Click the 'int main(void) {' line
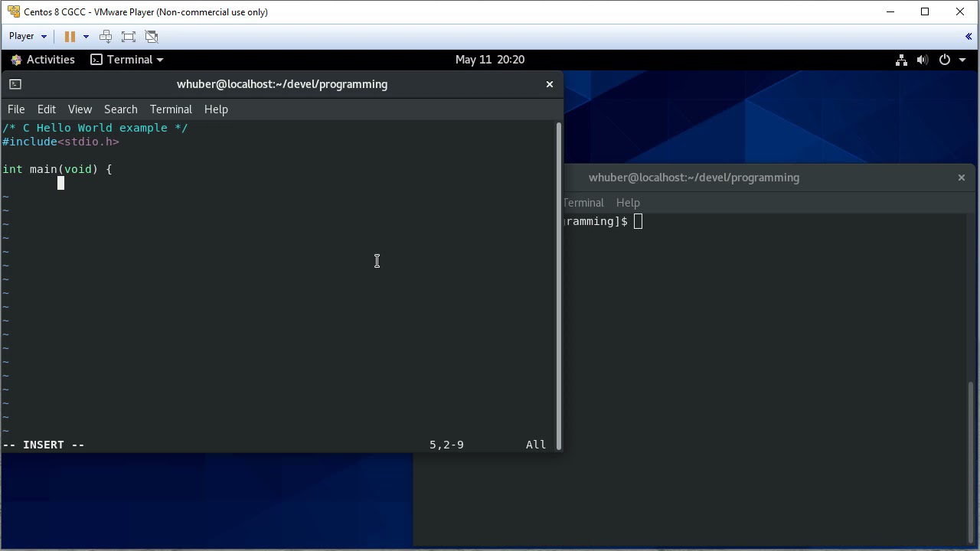Image resolution: width=980 pixels, height=551 pixels. click(57, 169)
